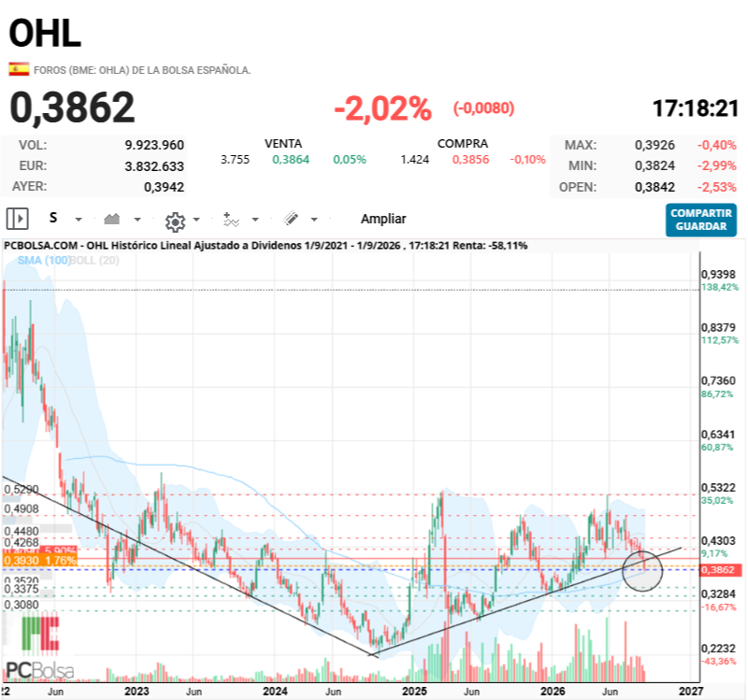The height and width of the screenshot is (700, 748).
Task: Expand the chart type dropdown arrow
Action: click(137, 220)
